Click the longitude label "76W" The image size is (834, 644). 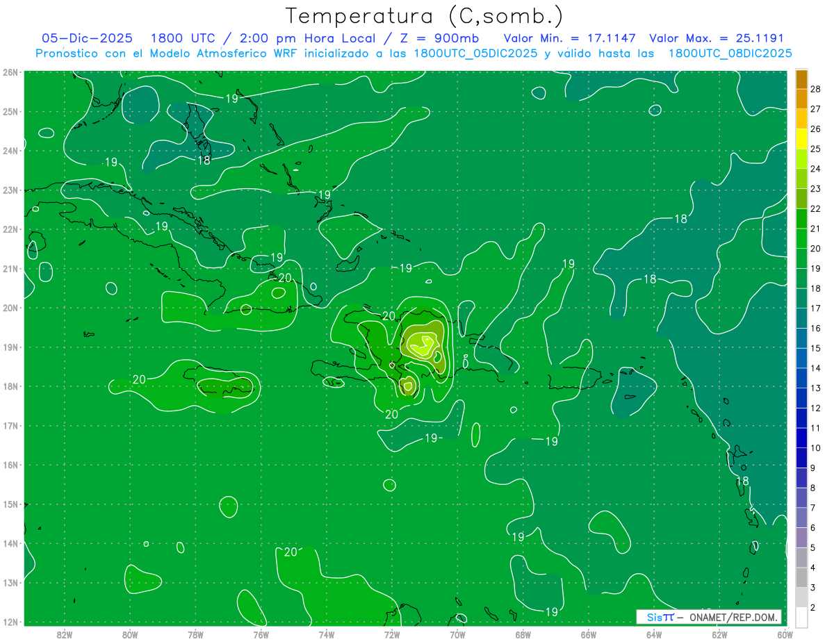tap(261, 634)
